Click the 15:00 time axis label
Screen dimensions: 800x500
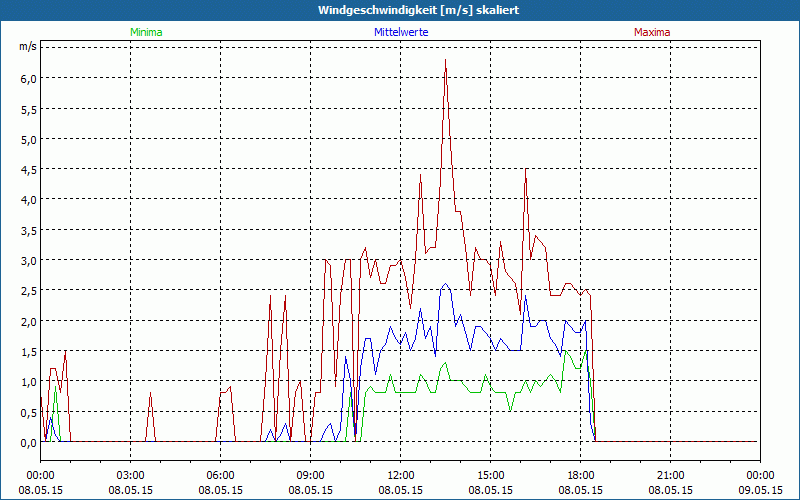[x=490, y=476]
